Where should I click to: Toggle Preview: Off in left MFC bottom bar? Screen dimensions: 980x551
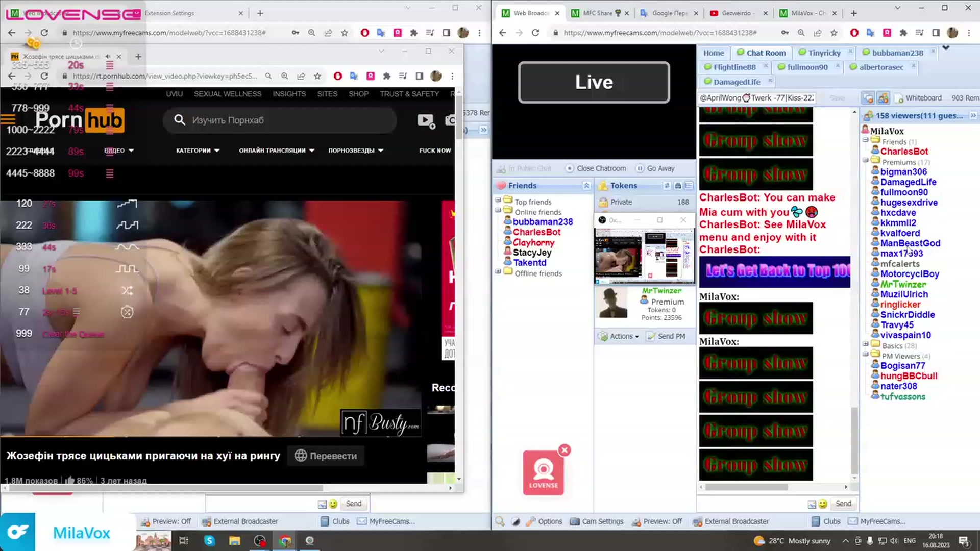pos(166,521)
